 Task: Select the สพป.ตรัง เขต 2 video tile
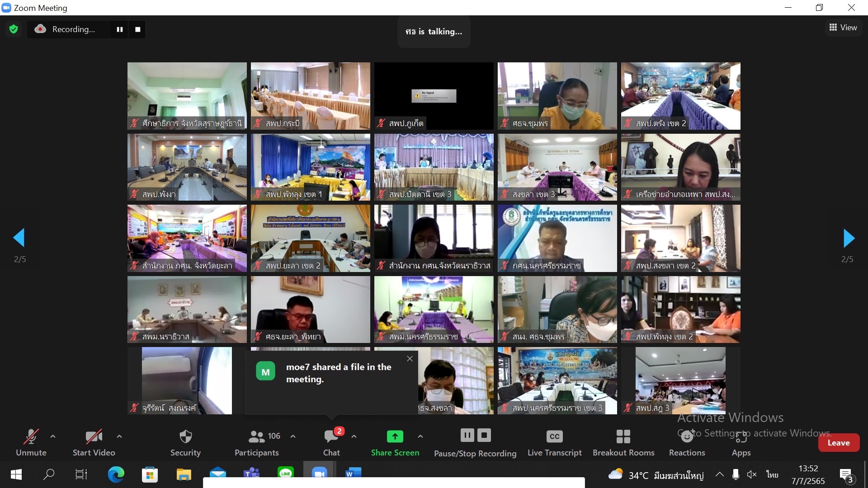(x=680, y=96)
